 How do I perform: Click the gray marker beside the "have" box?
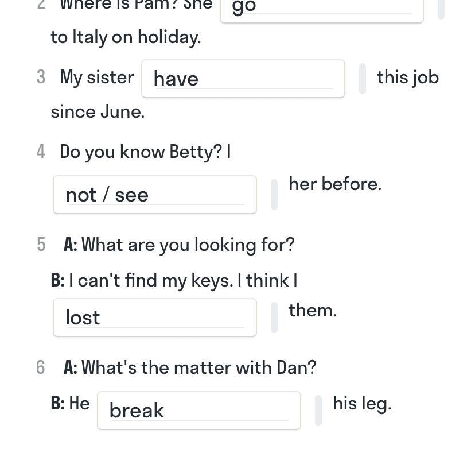(x=363, y=79)
